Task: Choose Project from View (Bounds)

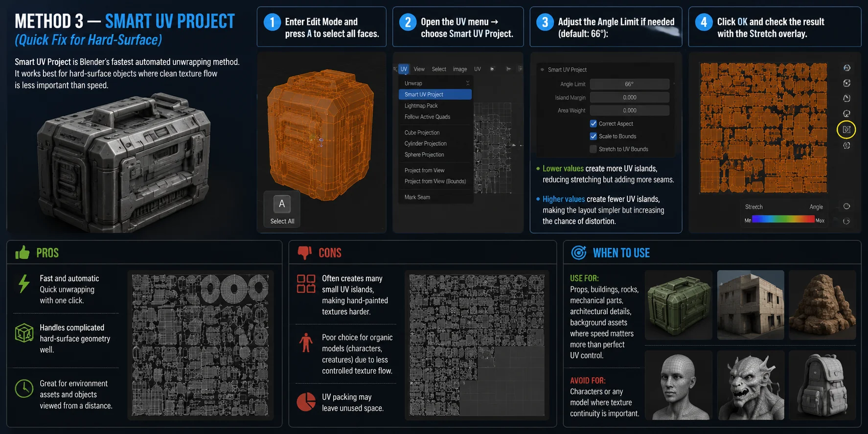Action: (x=435, y=181)
